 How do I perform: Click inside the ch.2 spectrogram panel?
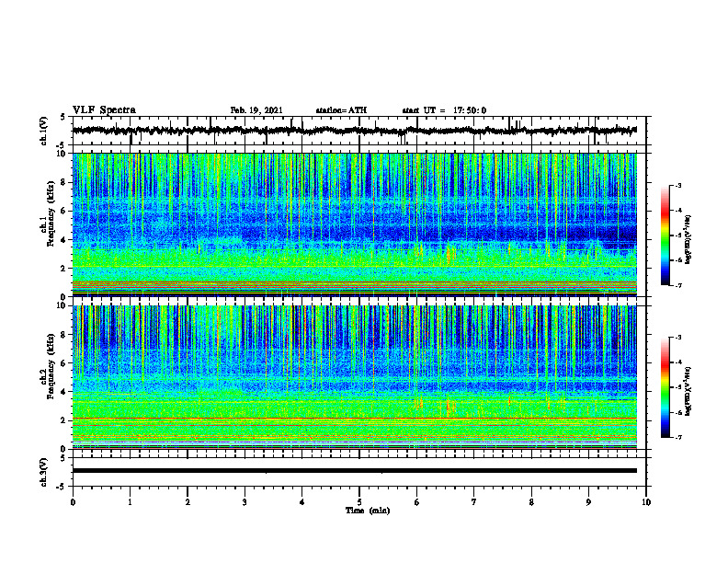point(355,377)
